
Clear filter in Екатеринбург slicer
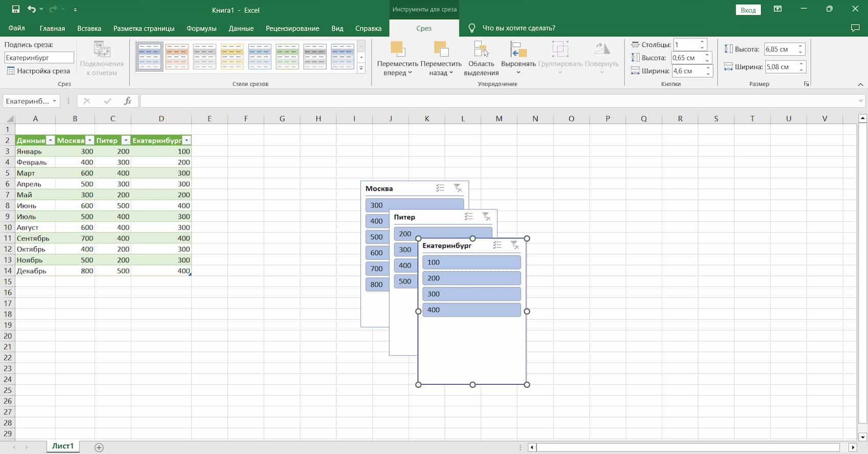pos(515,246)
